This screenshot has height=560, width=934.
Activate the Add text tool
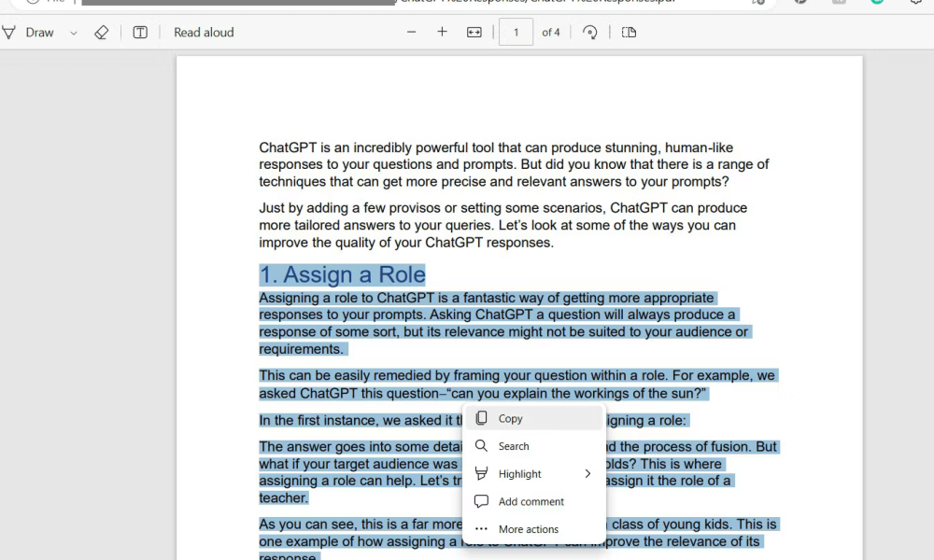click(140, 32)
